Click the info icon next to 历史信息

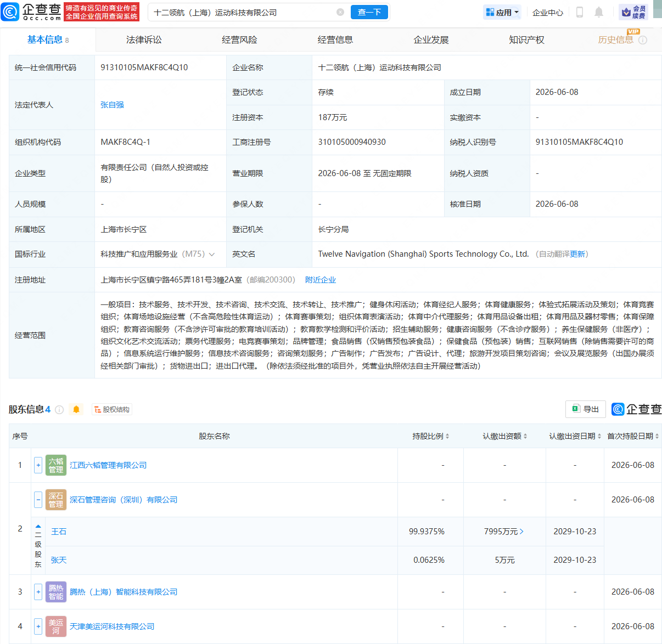coord(643,40)
